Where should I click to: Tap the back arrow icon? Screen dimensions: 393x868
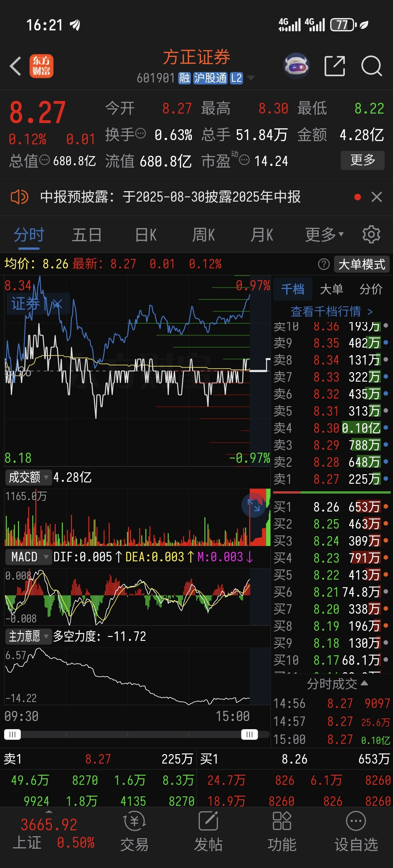(15, 66)
